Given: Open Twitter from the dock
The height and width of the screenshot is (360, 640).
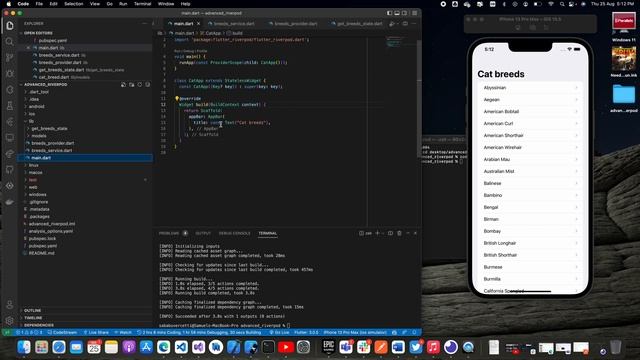Looking at the screenshot, I should pos(416,347).
